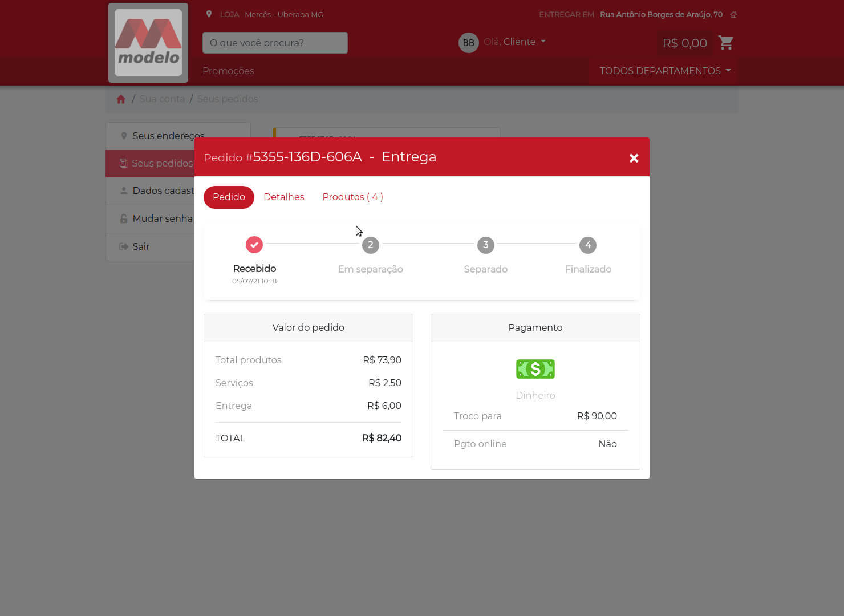Click the Sua conta breadcrumb link
This screenshot has width=844, height=616.
click(162, 99)
